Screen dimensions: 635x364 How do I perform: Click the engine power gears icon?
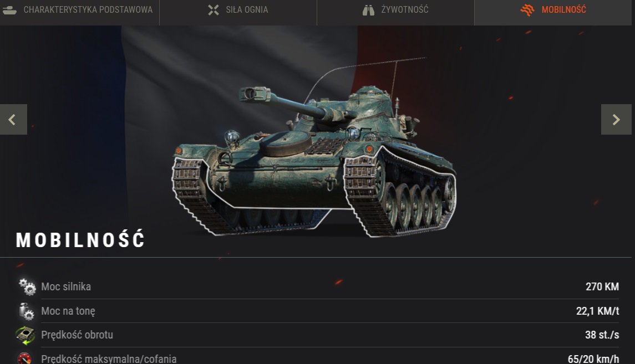27,286
